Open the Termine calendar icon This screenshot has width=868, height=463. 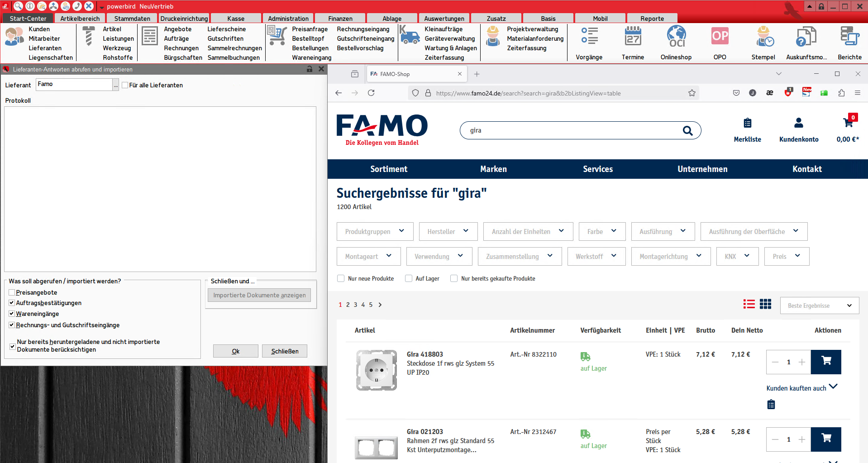point(633,36)
